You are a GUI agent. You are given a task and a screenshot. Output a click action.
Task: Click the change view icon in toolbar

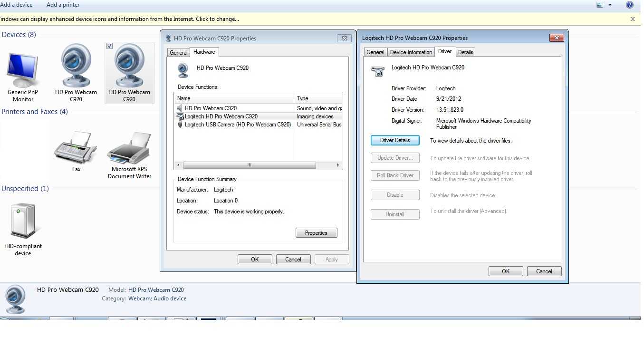[600, 5]
